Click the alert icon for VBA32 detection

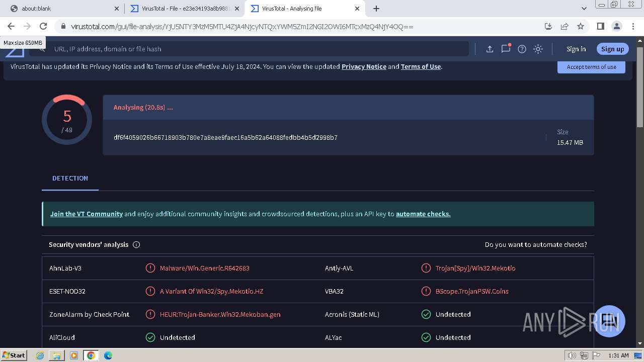(x=426, y=291)
